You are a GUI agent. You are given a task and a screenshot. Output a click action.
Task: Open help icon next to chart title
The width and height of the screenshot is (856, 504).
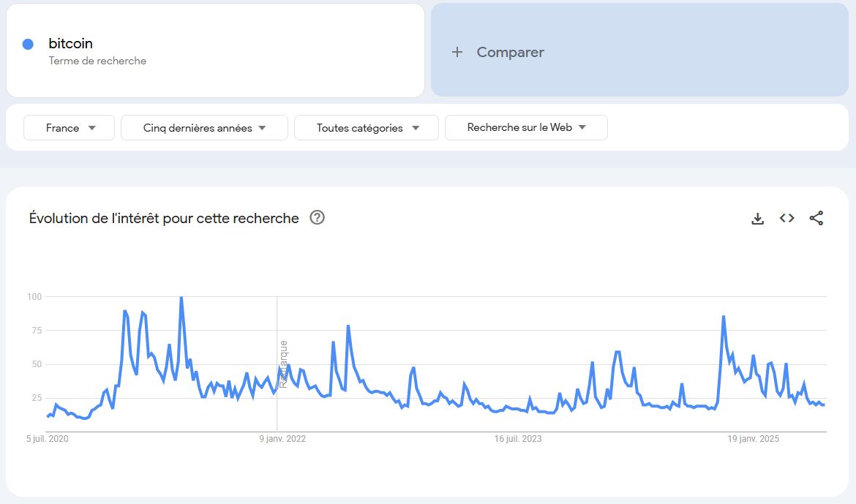tap(317, 217)
